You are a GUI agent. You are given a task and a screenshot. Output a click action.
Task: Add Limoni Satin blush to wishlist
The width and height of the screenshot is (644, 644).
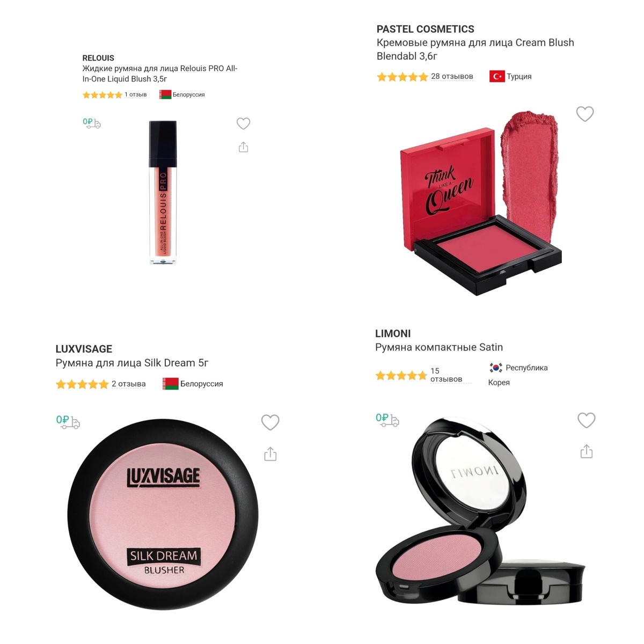586,420
